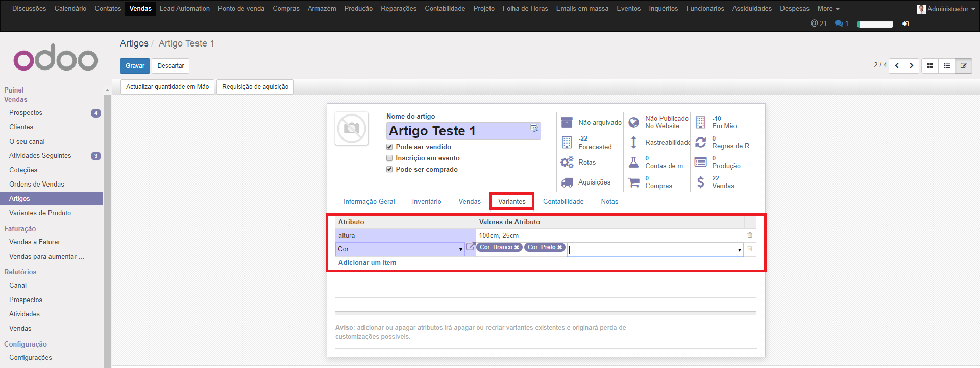Click the product image placeholder

352,128
